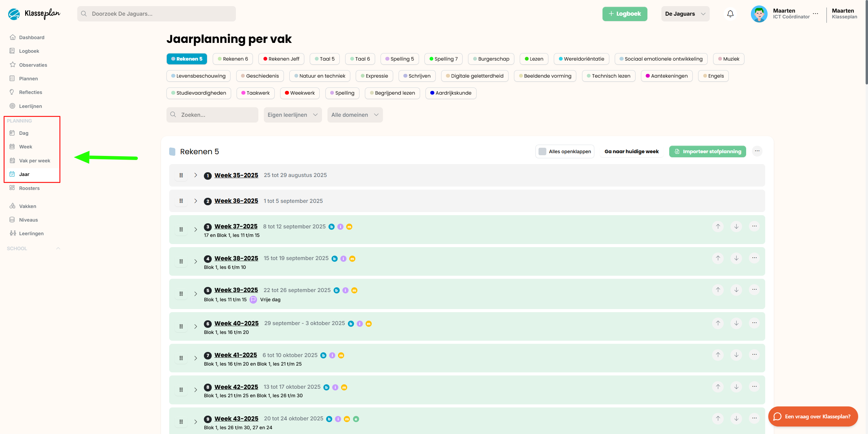Click the blue Rekenen 5 color swatch
The width and height of the screenshot is (868, 434).
[x=172, y=151]
